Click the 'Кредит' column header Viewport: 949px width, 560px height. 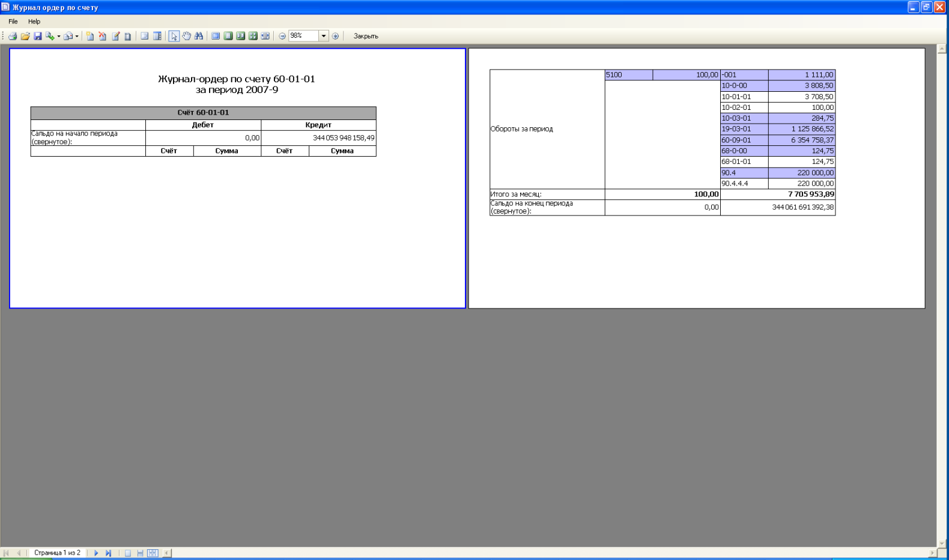318,125
